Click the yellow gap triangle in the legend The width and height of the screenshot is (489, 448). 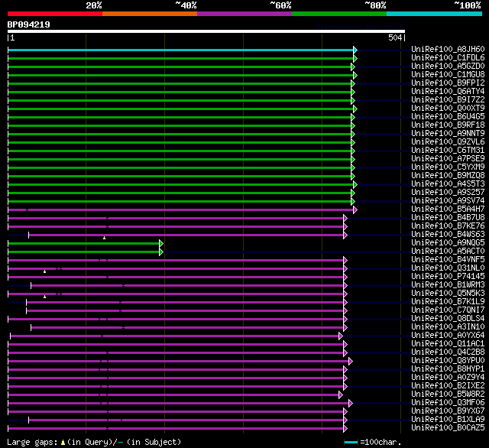tap(63, 442)
